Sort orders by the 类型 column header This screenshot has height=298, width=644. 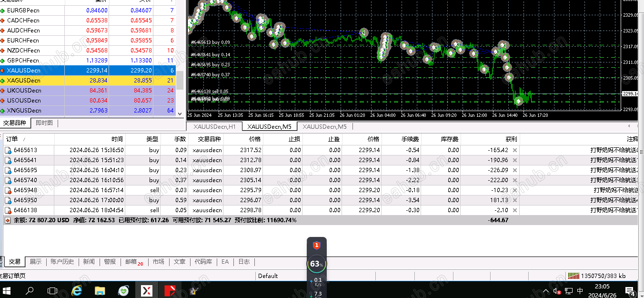(x=143, y=139)
